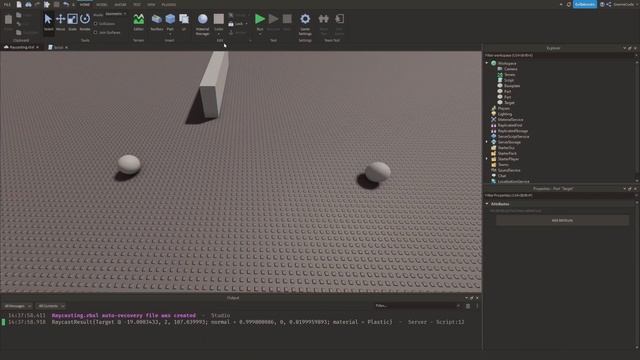Collapse the Workspace tree node
Screen dimensions: 640x360
[x=487, y=63]
